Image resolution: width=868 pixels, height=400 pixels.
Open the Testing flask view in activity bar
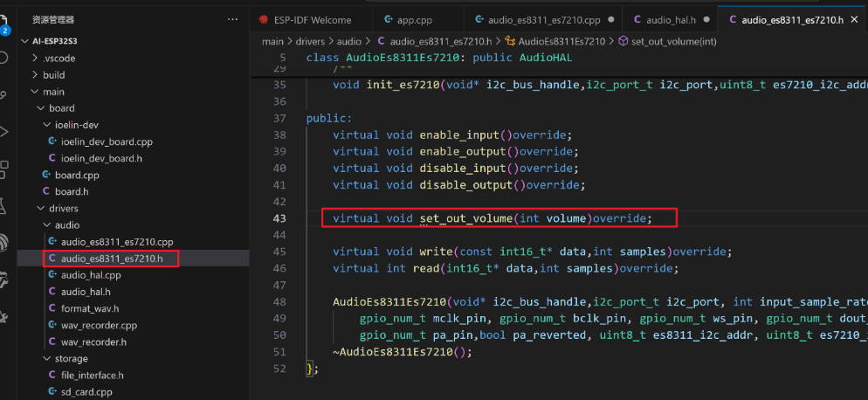click(x=3, y=207)
